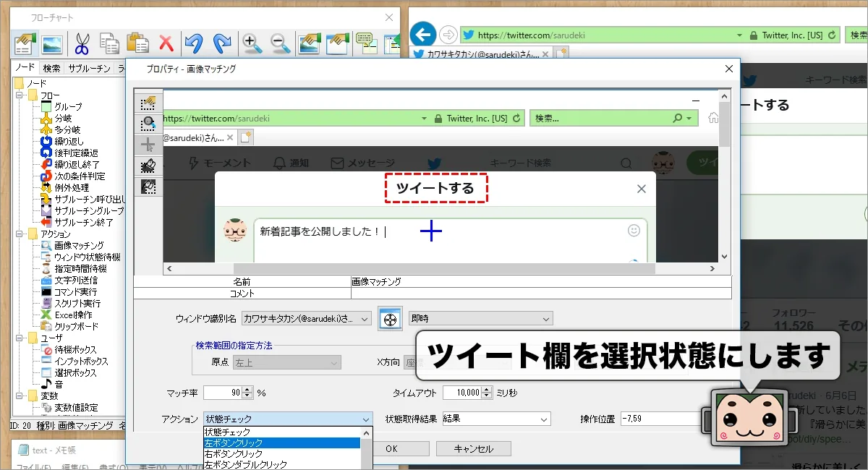The height and width of the screenshot is (470, 868).
Task: Click the speech bubble comment toolbar icon
Action: click(367, 44)
